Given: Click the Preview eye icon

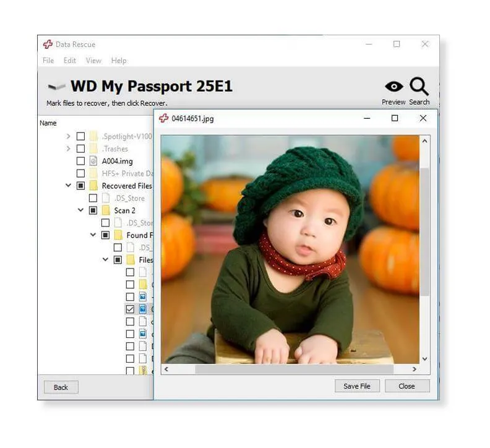Looking at the screenshot, I should pos(393,87).
